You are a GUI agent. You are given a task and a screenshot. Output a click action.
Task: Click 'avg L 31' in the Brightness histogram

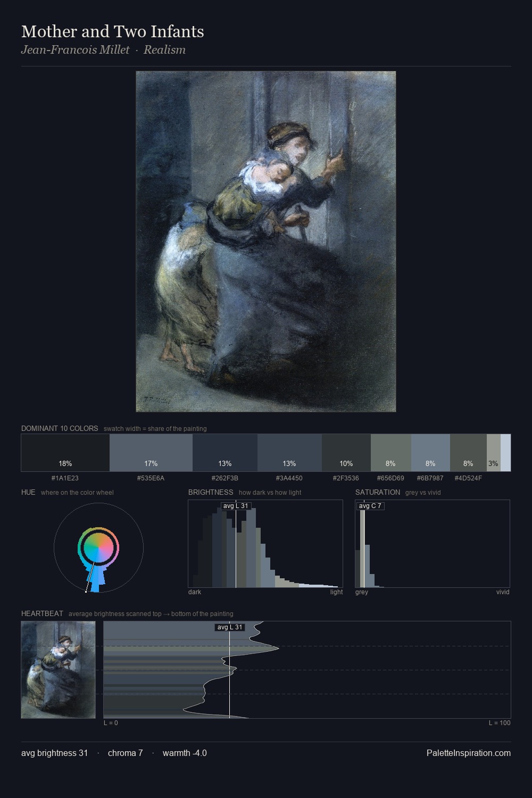236,506
